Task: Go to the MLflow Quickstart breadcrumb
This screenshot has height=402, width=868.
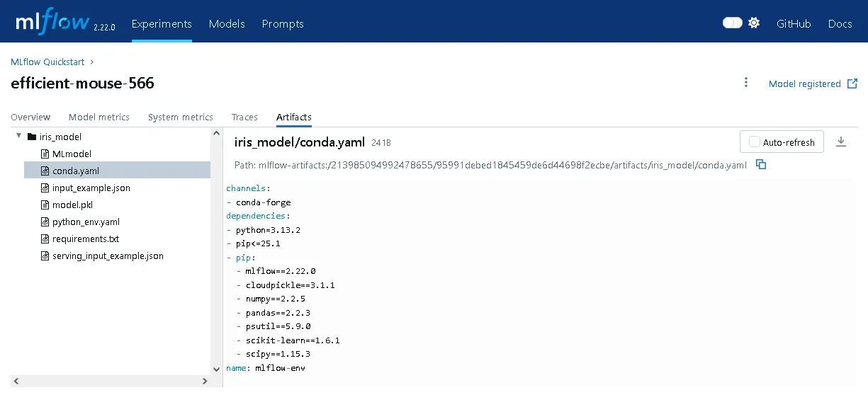Action: point(47,62)
